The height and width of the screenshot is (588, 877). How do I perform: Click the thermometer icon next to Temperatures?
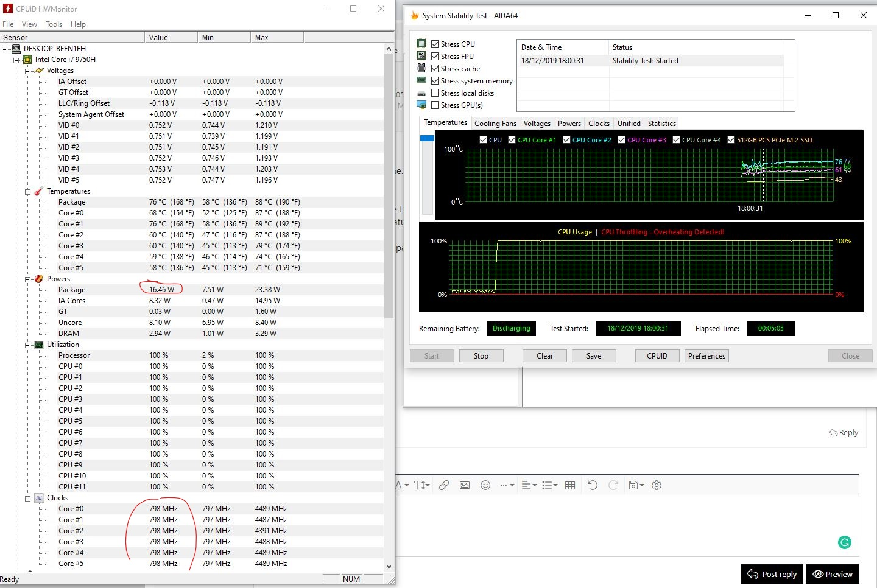[39, 191]
